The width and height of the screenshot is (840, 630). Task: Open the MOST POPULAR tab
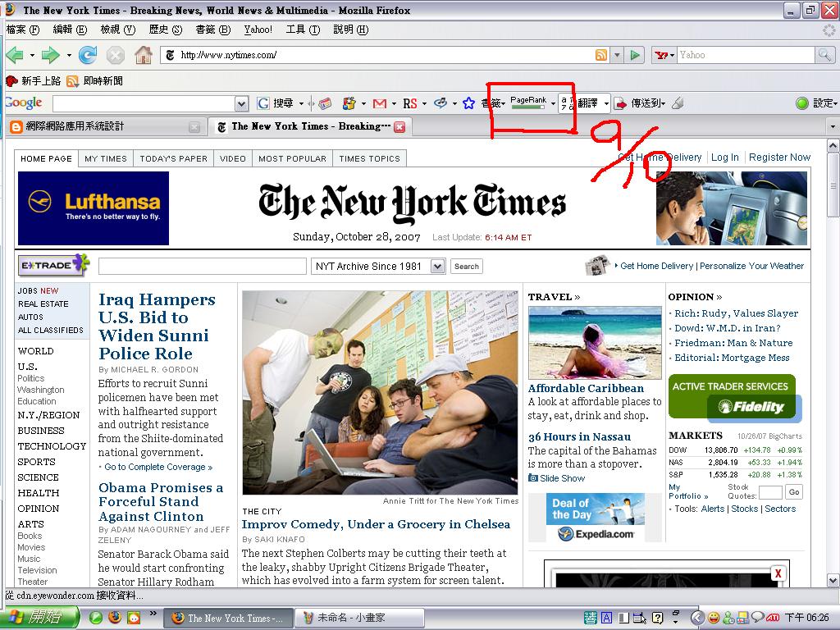(293, 158)
